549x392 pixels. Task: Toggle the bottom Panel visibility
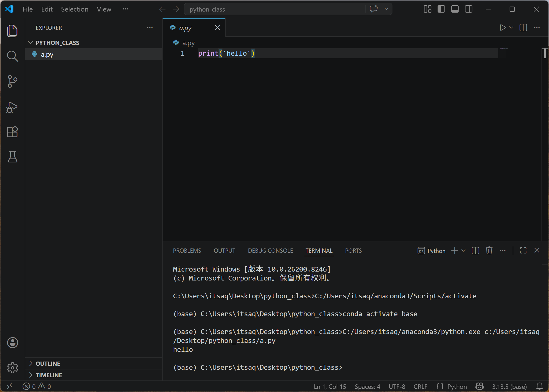pos(455,9)
